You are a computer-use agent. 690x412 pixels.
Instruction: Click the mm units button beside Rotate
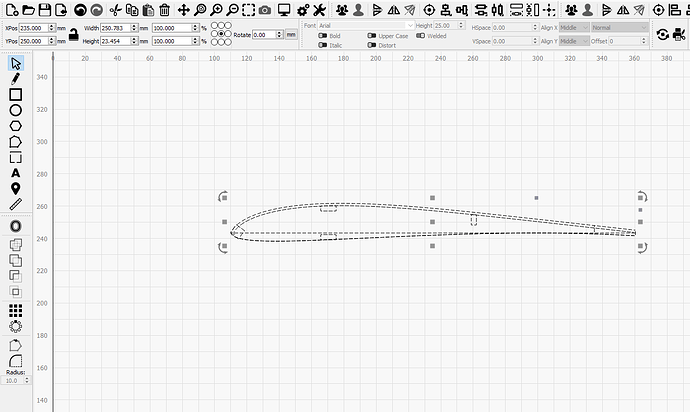pos(291,34)
